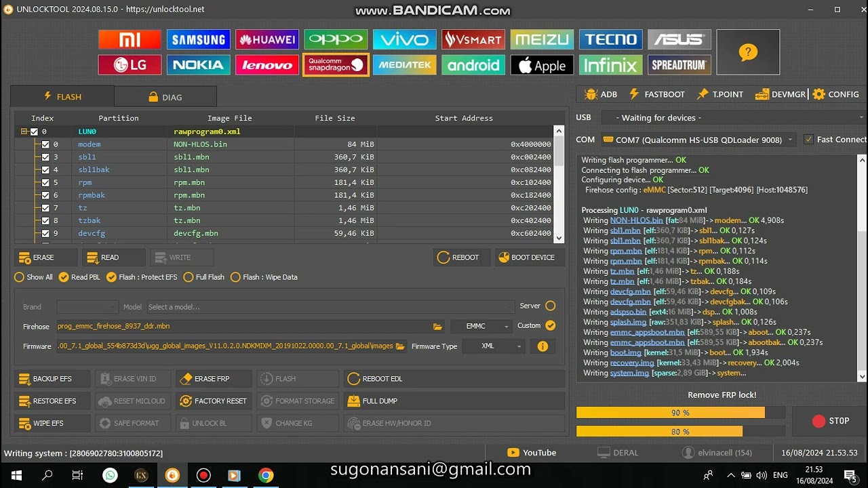Switch to the DIAG tab

coord(165,97)
